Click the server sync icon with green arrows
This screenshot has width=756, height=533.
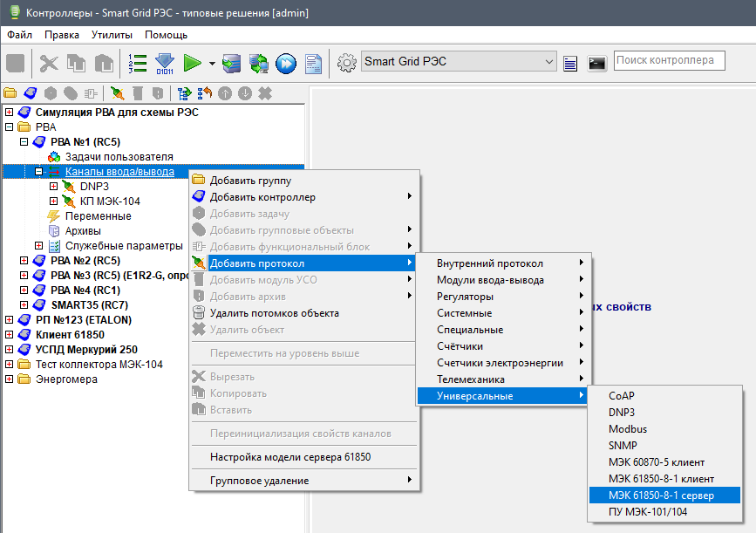259,63
